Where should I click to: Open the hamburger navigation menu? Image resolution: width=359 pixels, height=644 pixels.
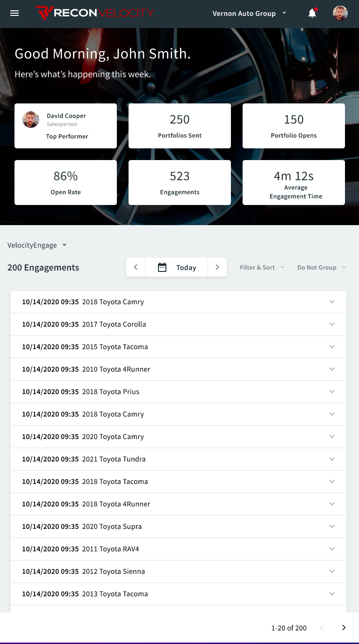coord(14,13)
